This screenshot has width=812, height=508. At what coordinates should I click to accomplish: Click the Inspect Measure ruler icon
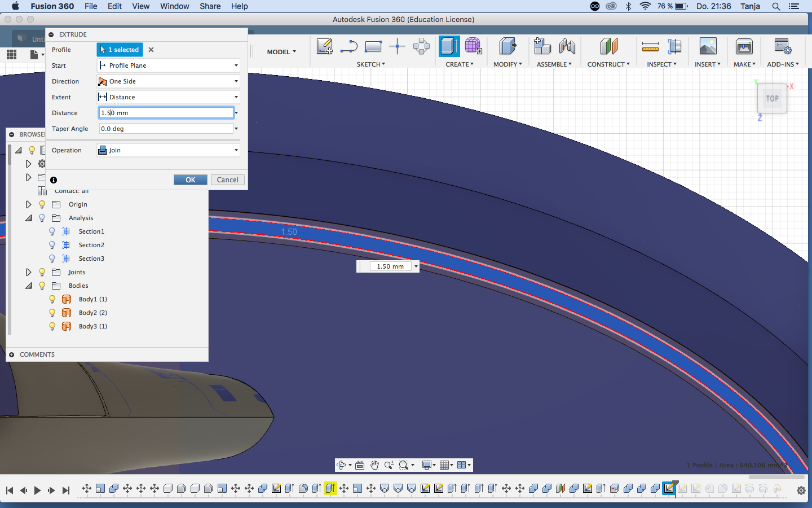pos(650,46)
